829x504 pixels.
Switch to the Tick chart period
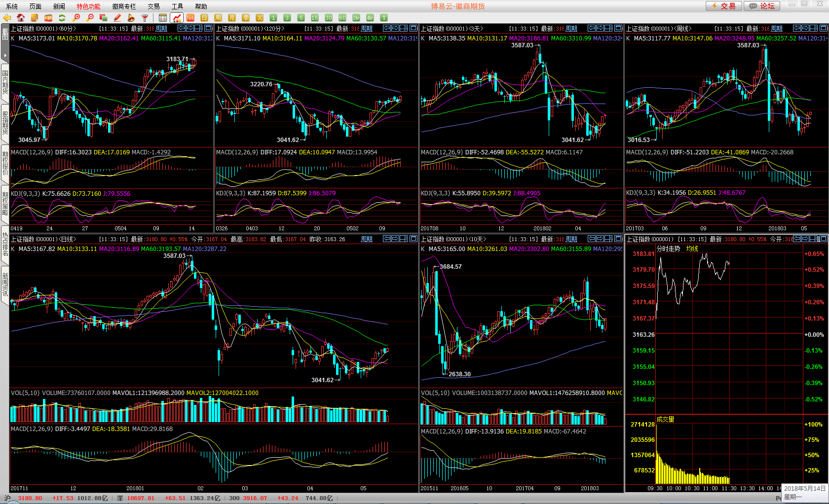pos(190,18)
